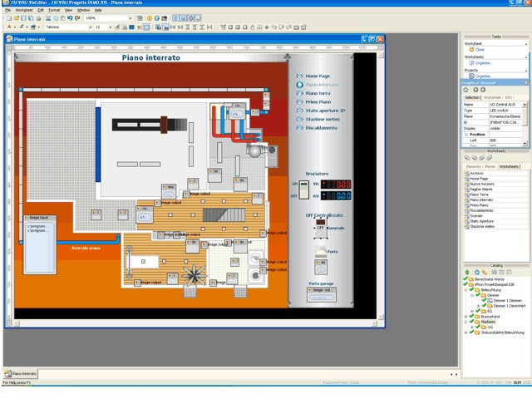Click the teal filled square toolbar icon
Viewport: 532px width, 399px height.
tap(131, 27)
